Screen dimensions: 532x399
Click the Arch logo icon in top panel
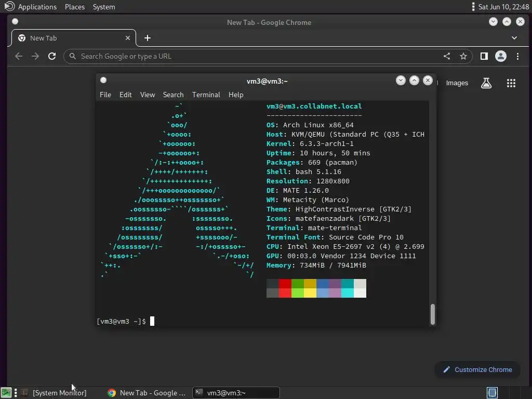[x=9, y=6]
